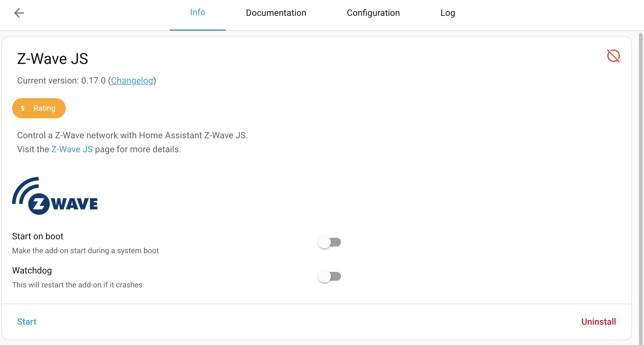Click the Z-Wave logo image
644x345 pixels.
click(55, 196)
